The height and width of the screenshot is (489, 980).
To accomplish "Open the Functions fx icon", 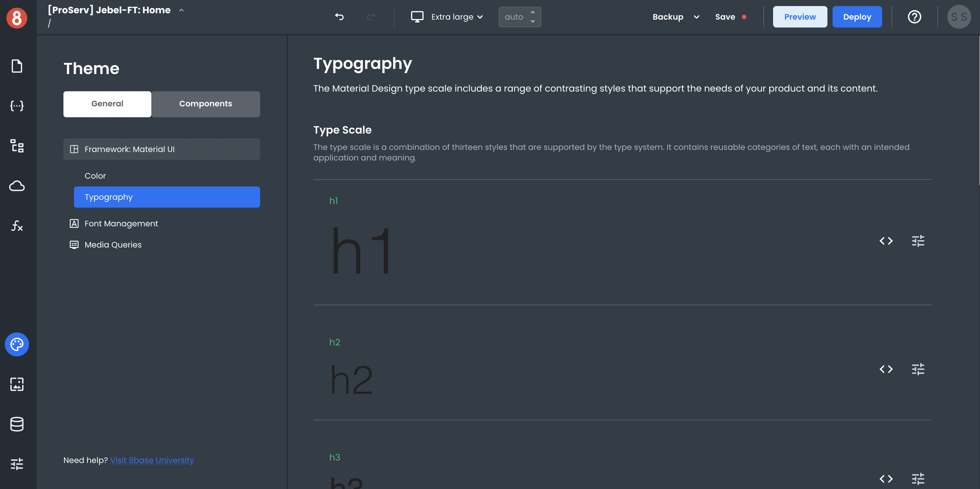I will 17,226.
